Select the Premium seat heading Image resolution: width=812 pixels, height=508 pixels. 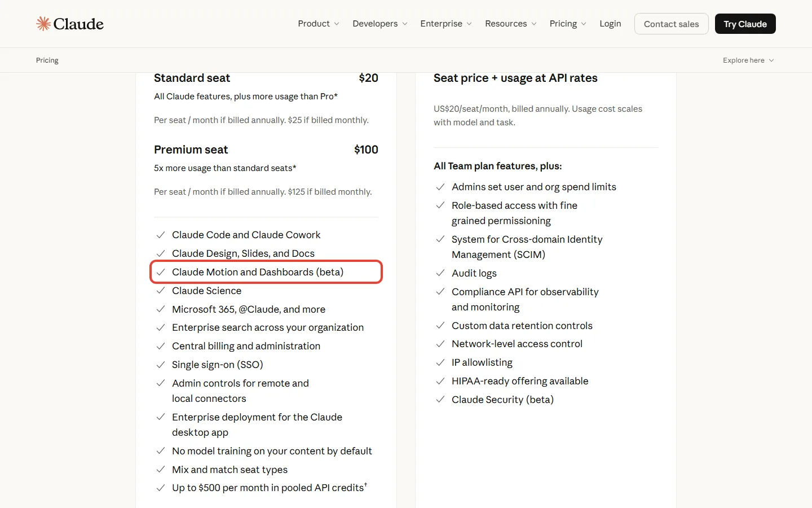click(x=191, y=150)
